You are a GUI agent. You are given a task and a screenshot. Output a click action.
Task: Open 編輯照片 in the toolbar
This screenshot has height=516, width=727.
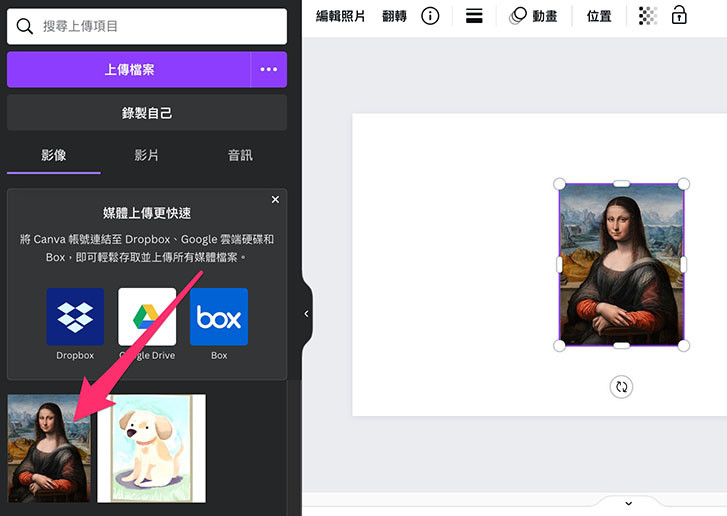[x=340, y=16]
